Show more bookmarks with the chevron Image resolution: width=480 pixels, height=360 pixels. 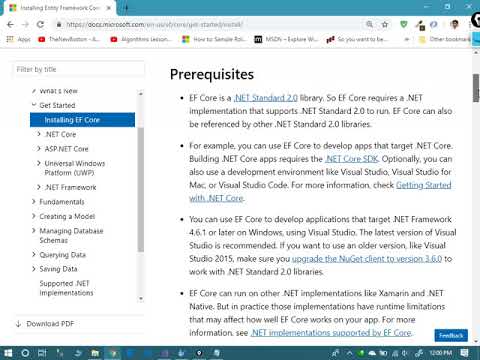point(407,39)
